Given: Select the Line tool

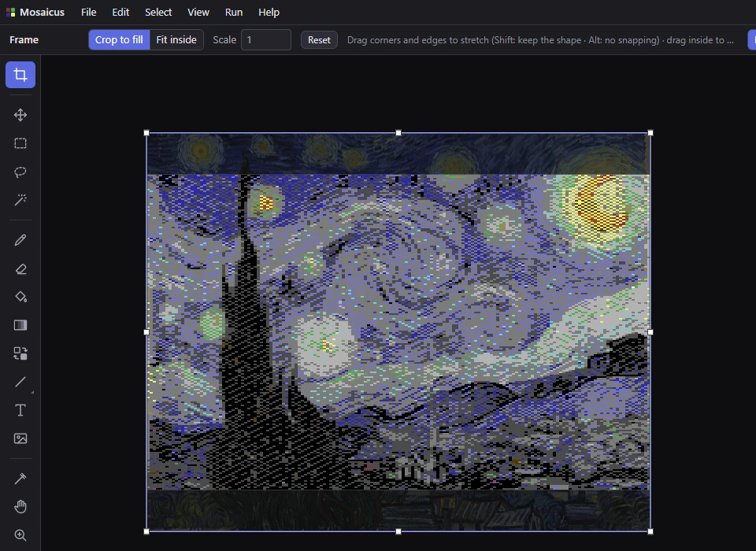Looking at the screenshot, I should pos(20,382).
